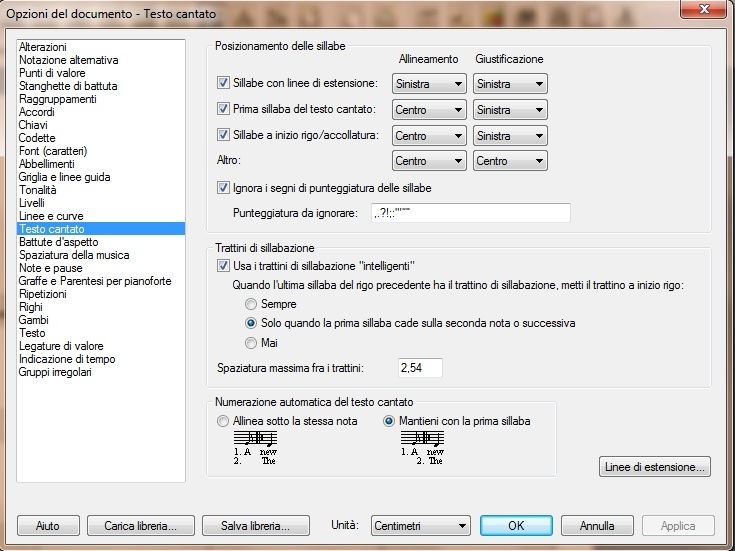Expand Giustificazione dropdown for Altro row

click(510, 161)
